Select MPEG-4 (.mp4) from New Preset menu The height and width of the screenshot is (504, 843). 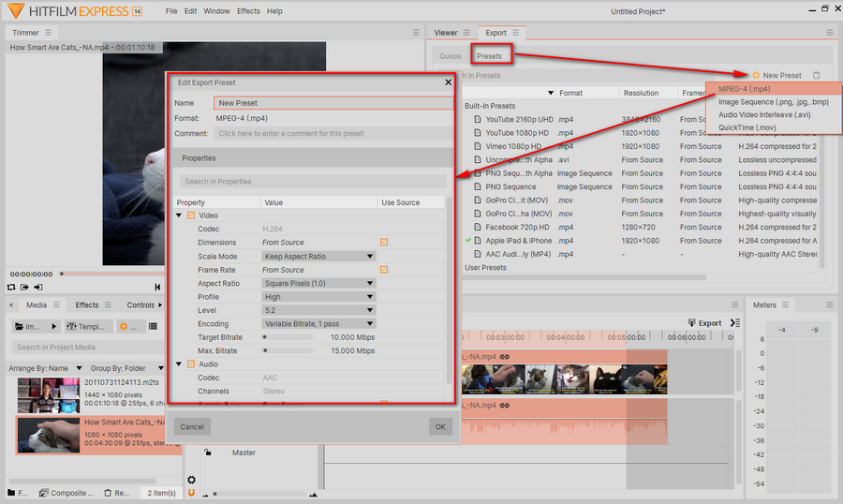[773, 89]
